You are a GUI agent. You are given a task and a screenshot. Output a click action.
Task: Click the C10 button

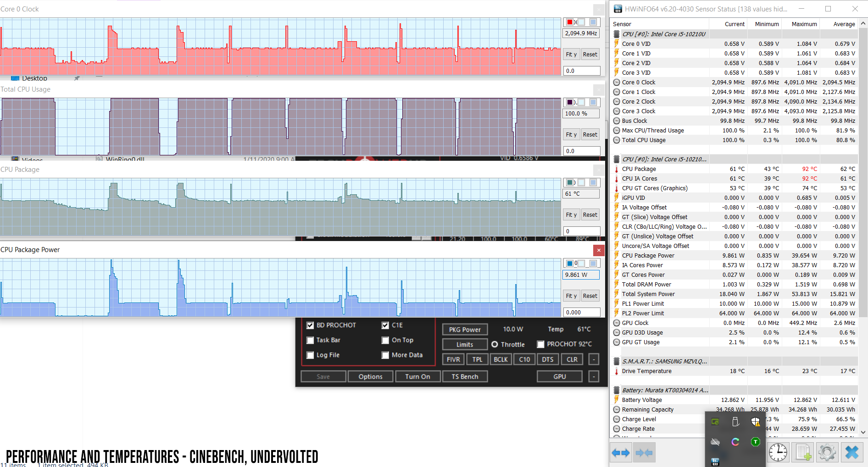(524, 359)
